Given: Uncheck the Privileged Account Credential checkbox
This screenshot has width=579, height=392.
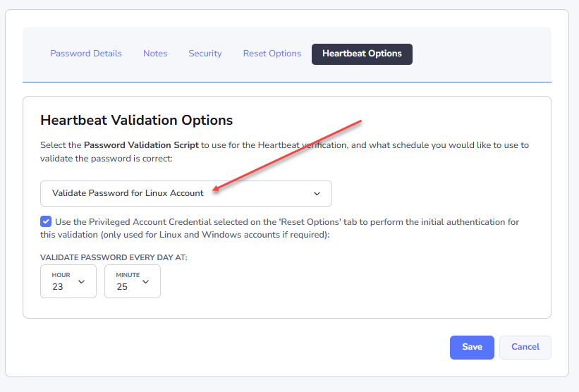Looking at the screenshot, I should (46, 221).
